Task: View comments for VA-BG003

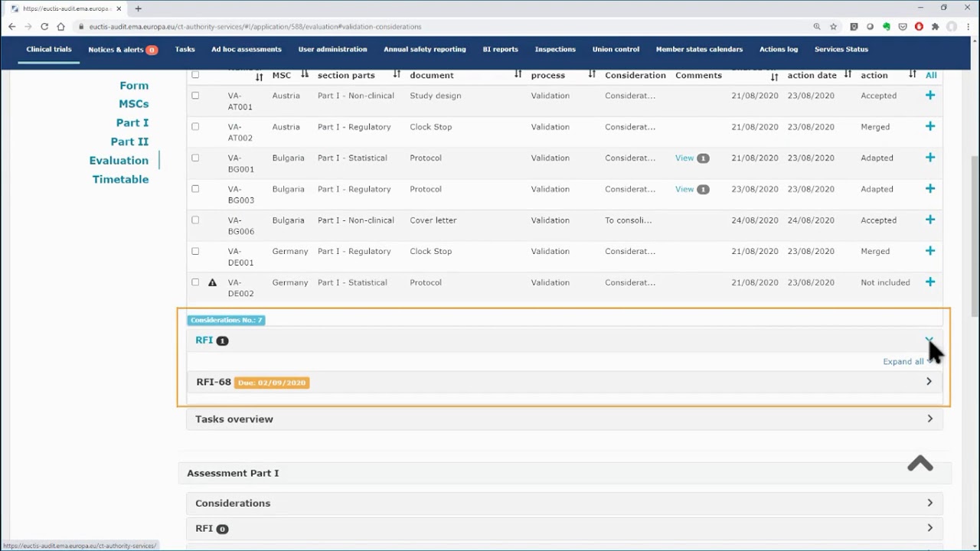Action: 684,189
